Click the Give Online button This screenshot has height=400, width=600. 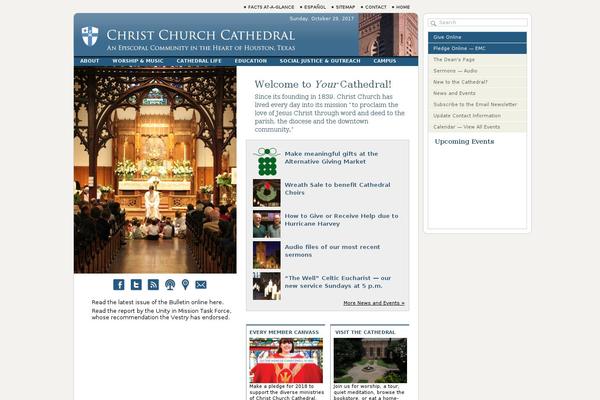[477, 37]
